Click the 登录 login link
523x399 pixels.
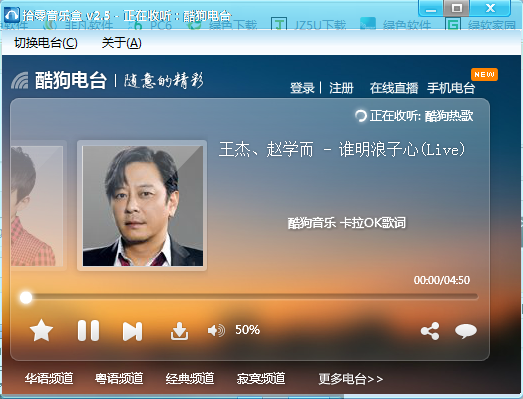coord(302,88)
